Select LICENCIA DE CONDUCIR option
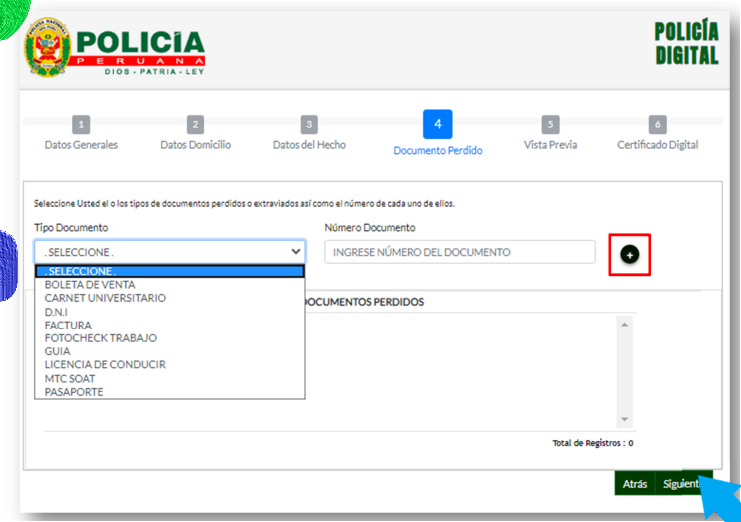Screen dimensions: 741x522 coord(105,365)
